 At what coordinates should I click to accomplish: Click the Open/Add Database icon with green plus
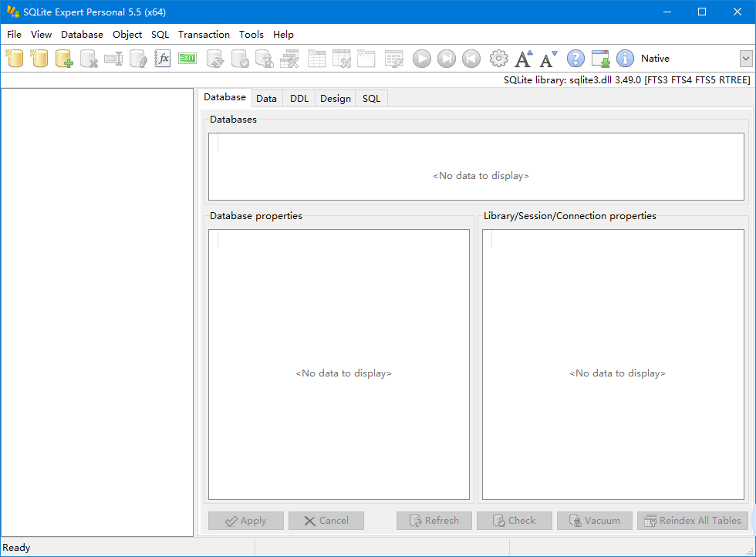click(64, 59)
